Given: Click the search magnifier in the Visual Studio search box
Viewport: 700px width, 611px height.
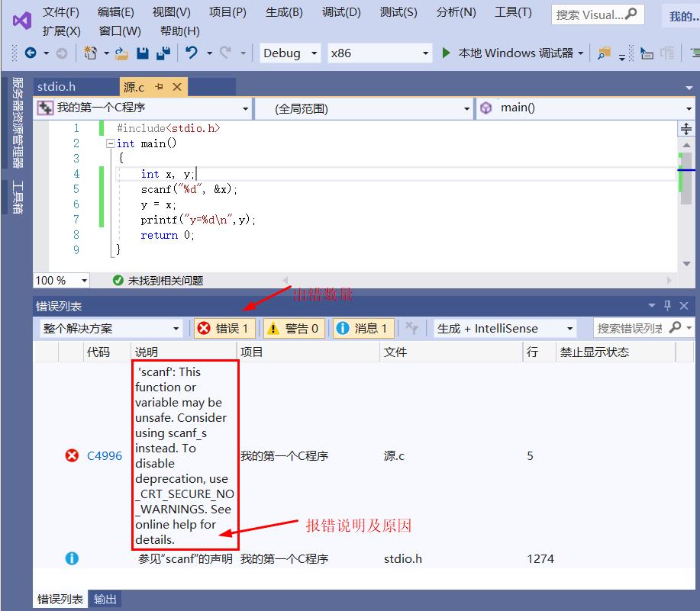Looking at the screenshot, I should 631,14.
